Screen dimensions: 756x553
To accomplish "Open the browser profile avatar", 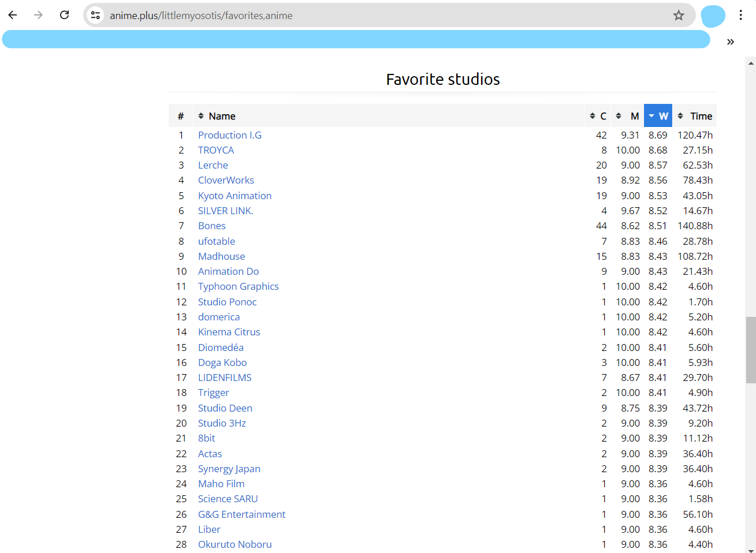I will click(713, 16).
